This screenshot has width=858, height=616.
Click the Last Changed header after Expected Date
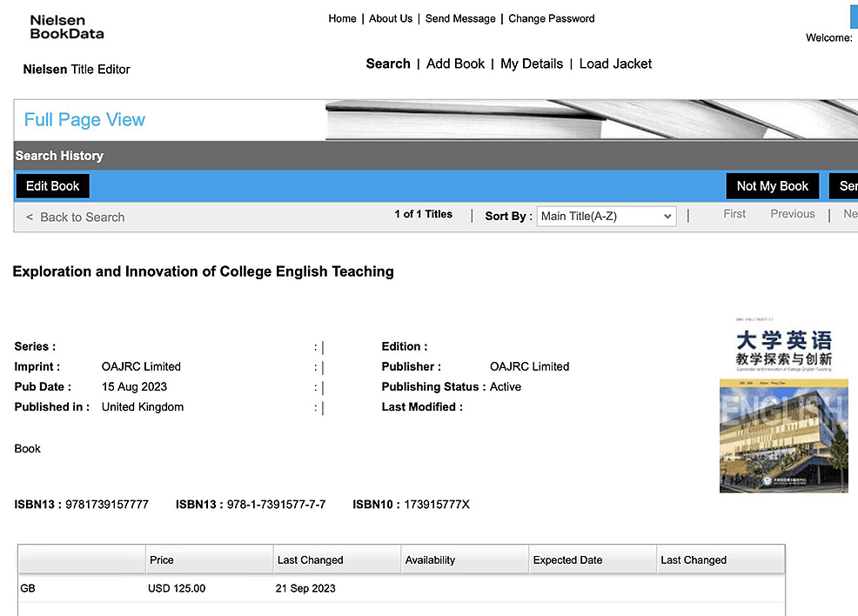pyautogui.click(x=721, y=559)
